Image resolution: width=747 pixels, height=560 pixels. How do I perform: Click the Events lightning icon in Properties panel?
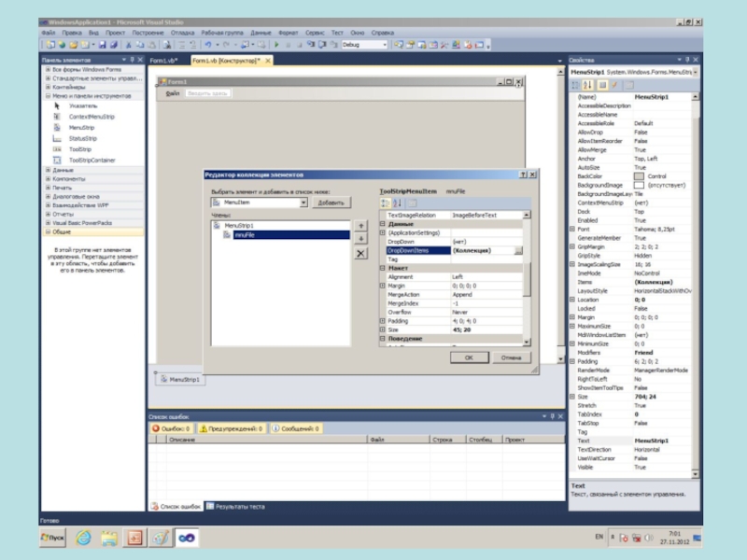tap(613, 85)
